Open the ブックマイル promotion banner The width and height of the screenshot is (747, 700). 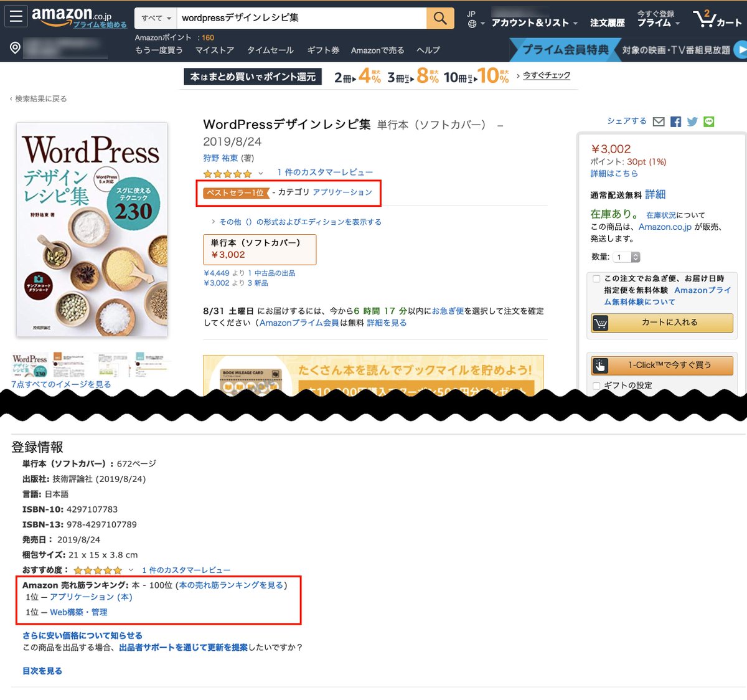point(374,376)
